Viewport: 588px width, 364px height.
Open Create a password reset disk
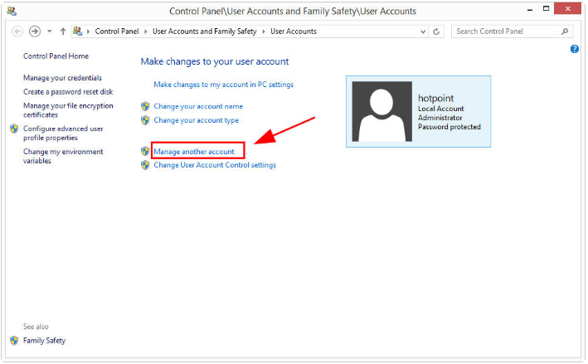pos(68,92)
